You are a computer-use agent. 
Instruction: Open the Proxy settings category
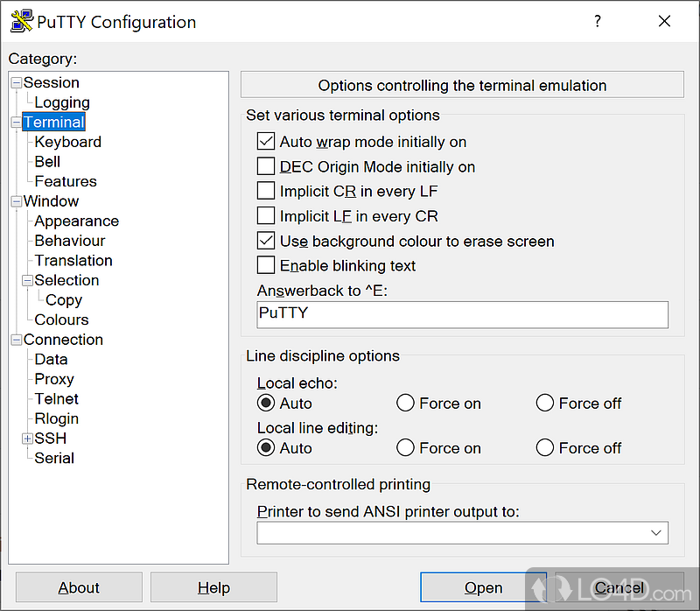point(54,379)
